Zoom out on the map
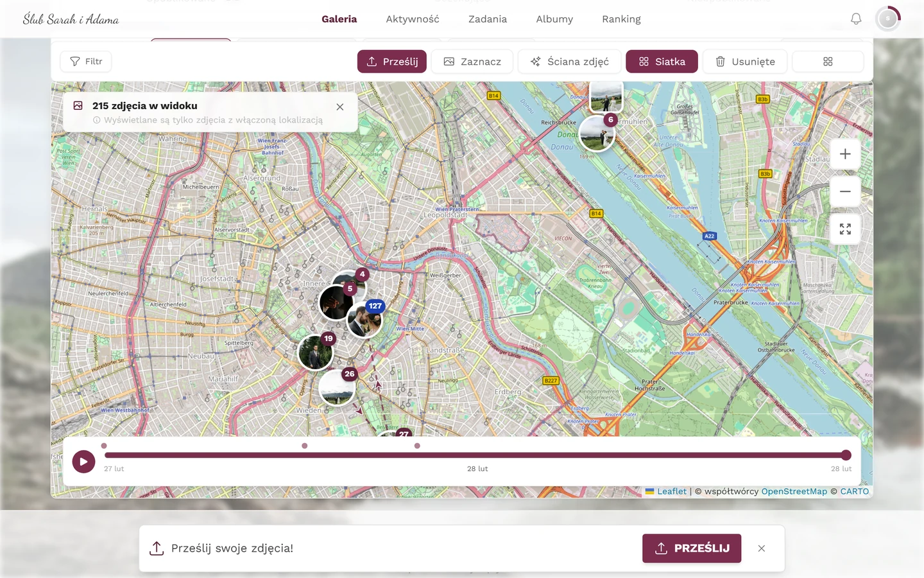Screen dimensions: 924x578 [x=845, y=191]
